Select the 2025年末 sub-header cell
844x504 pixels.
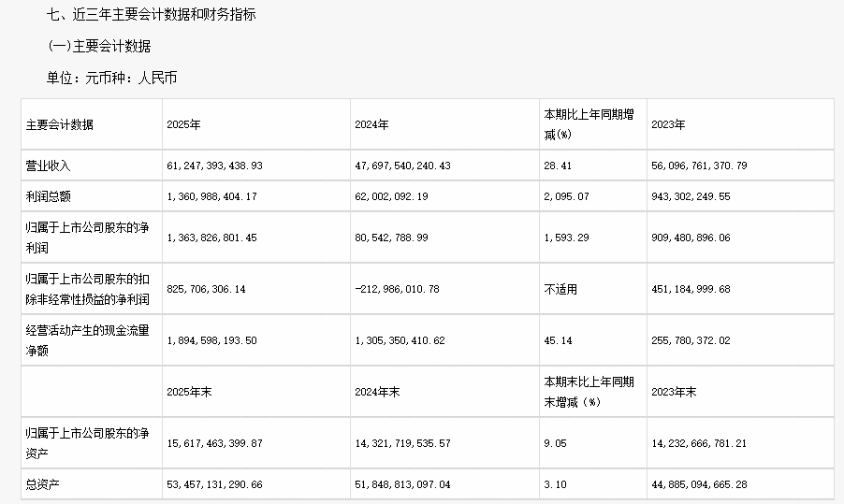point(189,392)
